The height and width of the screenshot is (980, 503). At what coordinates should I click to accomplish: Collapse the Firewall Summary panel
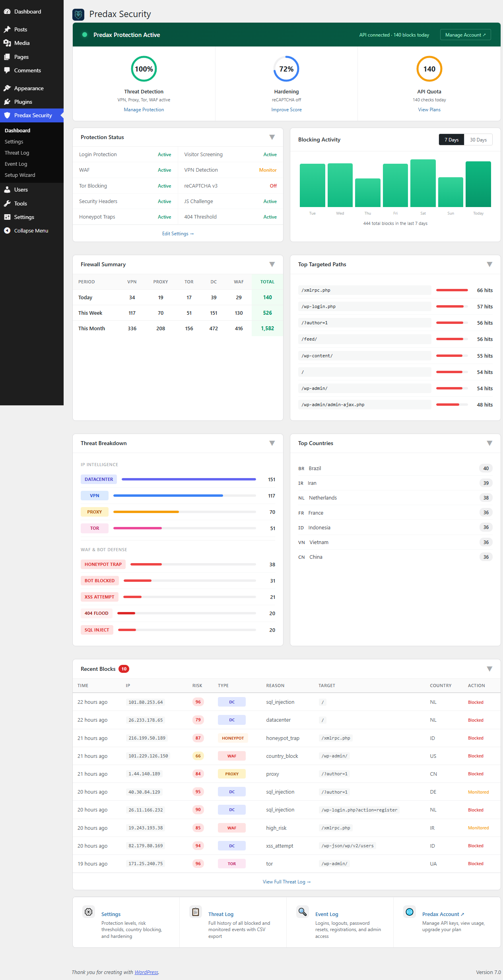tap(272, 264)
